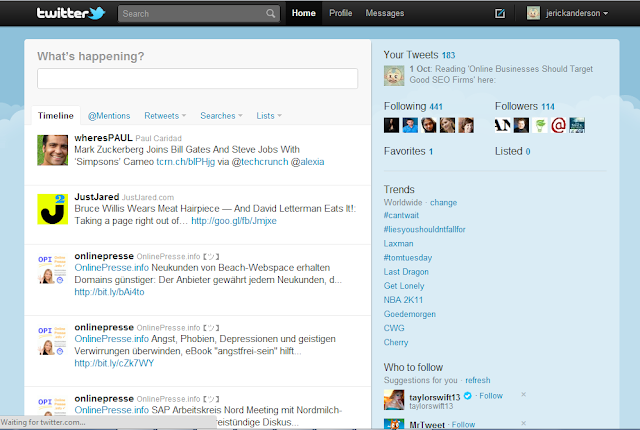Open taylorswift13 suggestion avatar
The width and height of the screenshot is (640, 430).
pyautogui.click(x=394, y=399)
